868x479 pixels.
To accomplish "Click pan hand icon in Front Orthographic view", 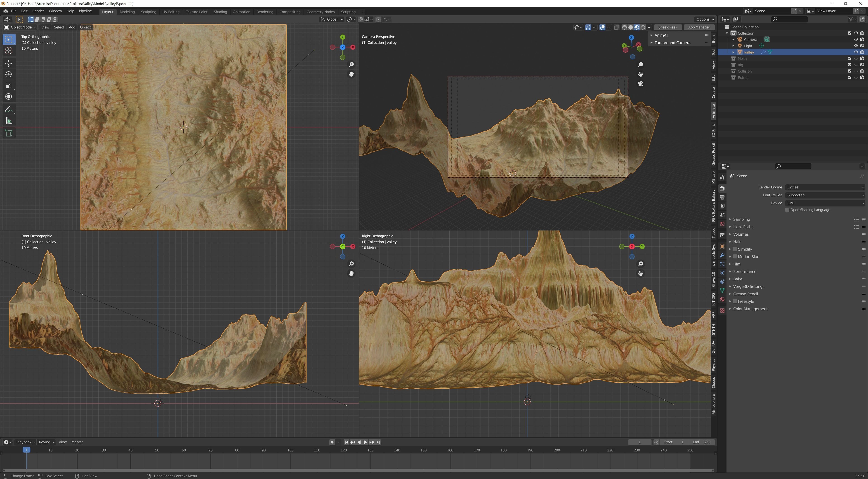I will click(351, 274).
